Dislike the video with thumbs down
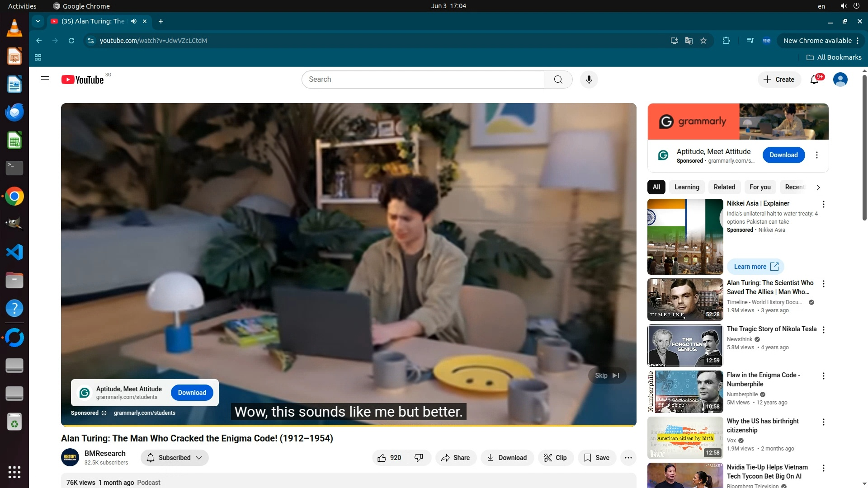 click(419, 458)
